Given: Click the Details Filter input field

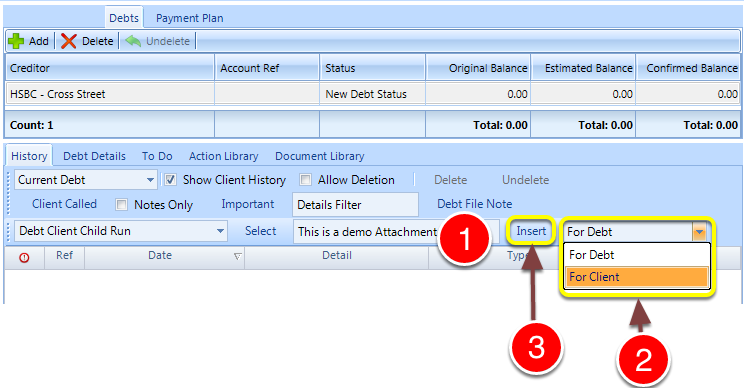Looking at the screenshot, I should [355, 204].
